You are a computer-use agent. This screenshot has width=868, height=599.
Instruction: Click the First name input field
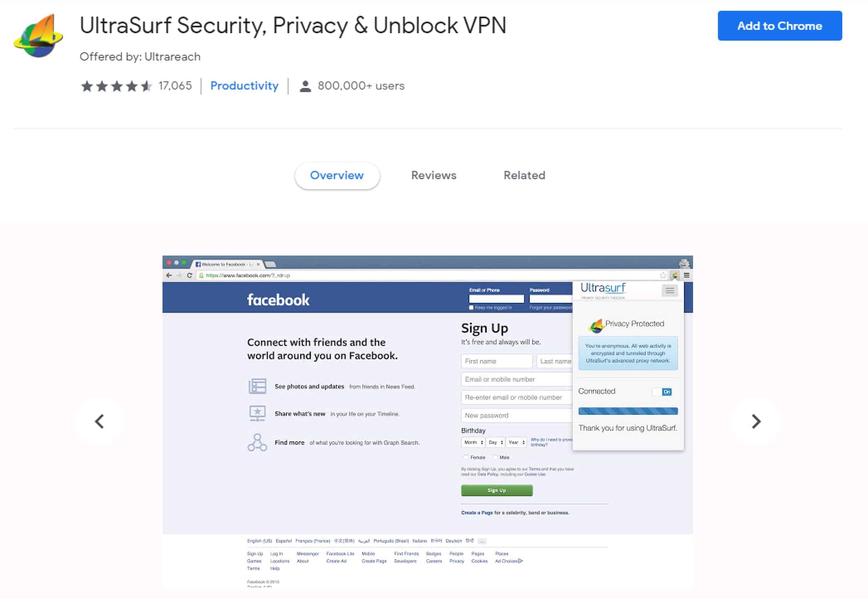(497, 361)
